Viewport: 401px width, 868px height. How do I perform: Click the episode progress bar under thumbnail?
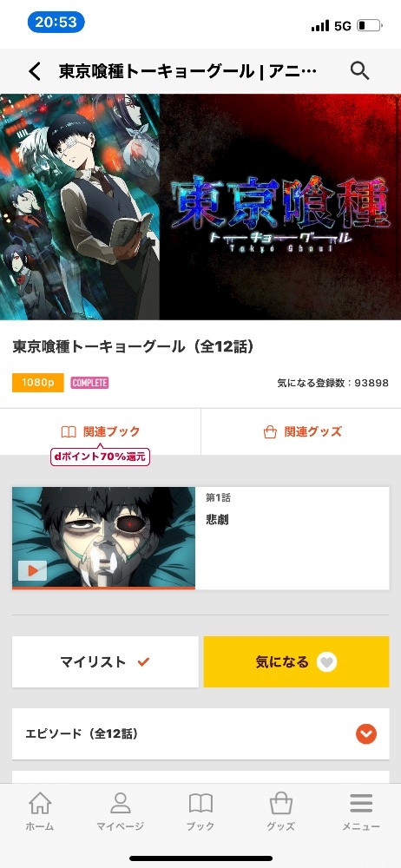click(103, 588)
